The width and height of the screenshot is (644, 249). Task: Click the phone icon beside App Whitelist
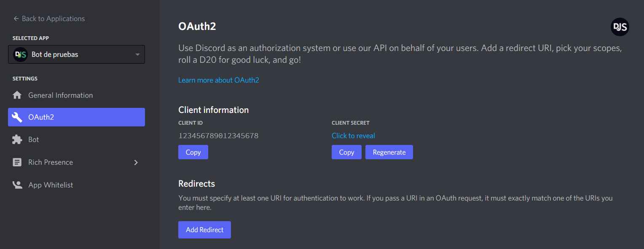click(x=17, y=185)
